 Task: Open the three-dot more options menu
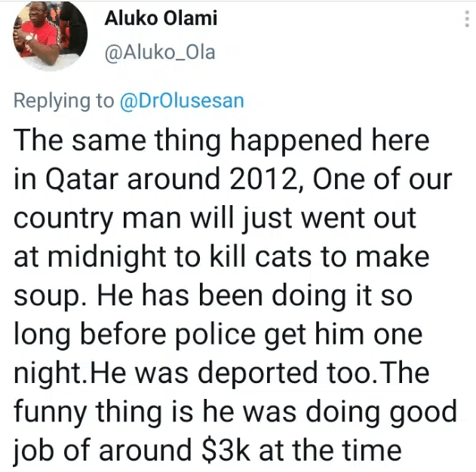[465, 22]
